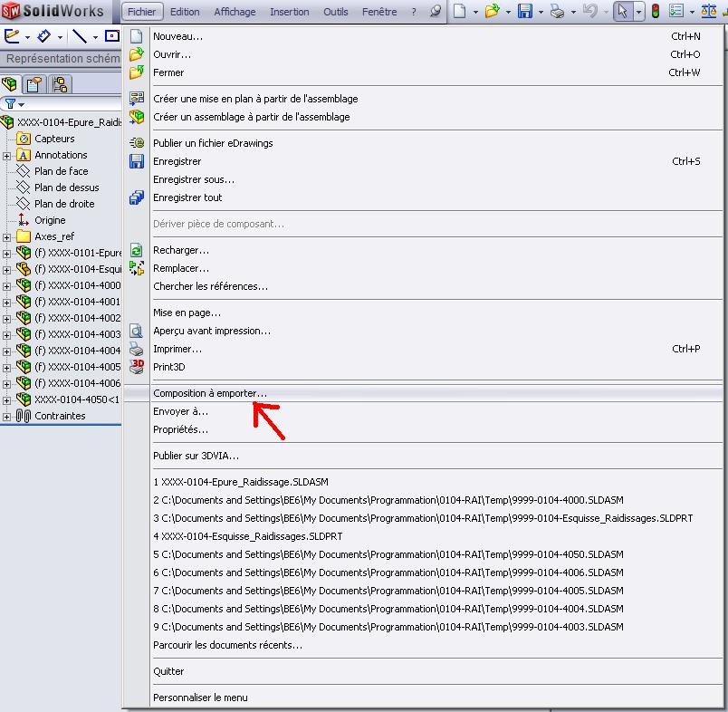
Task: Pick the Line sketch tool
Action: 80,35
